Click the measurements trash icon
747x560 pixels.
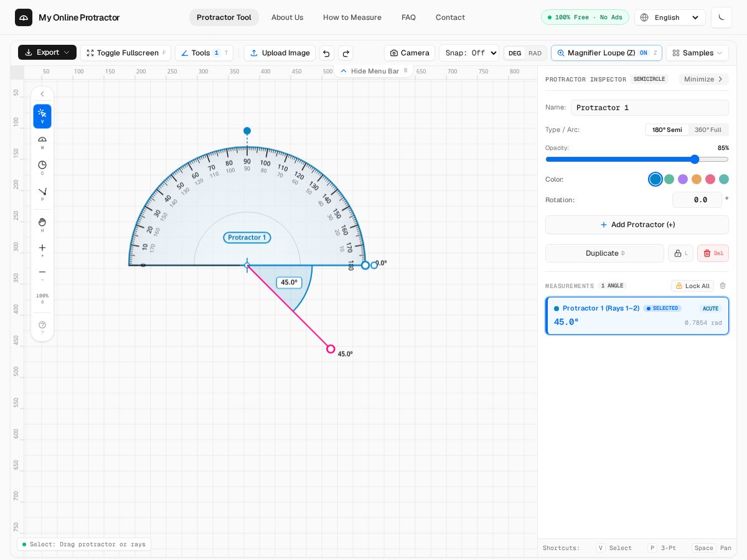pyautogui.click(x=723, y=286)
